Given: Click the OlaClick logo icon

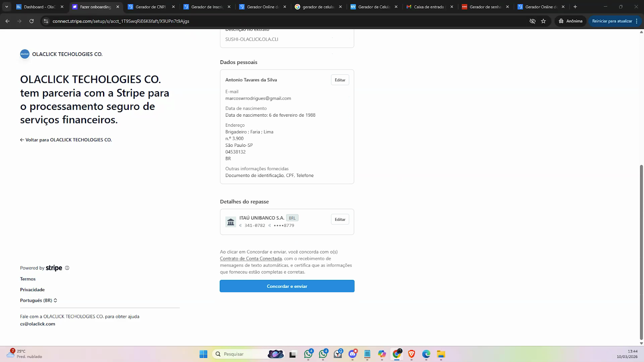Looking at the screenshot, I should coord(25,54).
